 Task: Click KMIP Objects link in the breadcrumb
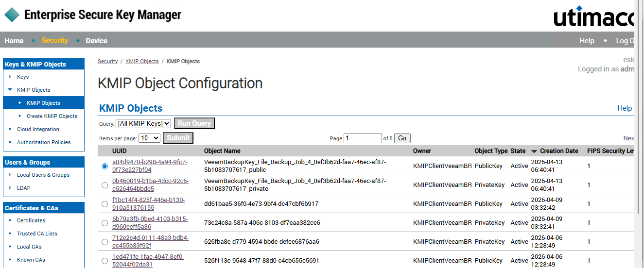click(x=142, y=61)
